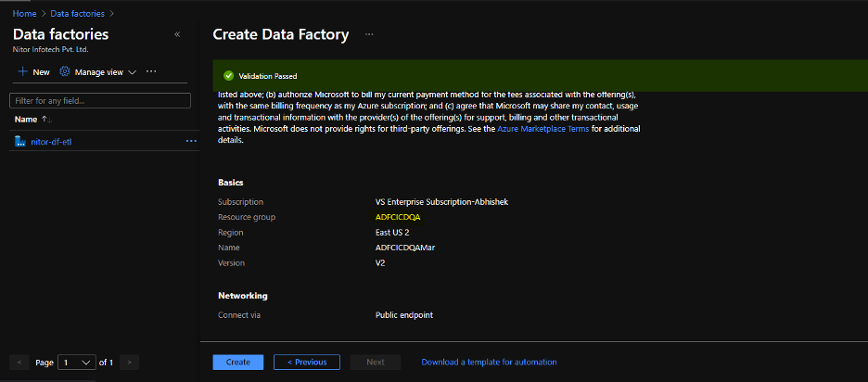This screenshot has width=868, height=382.
Task: Download a template for automation link
Action: (490, 363)
